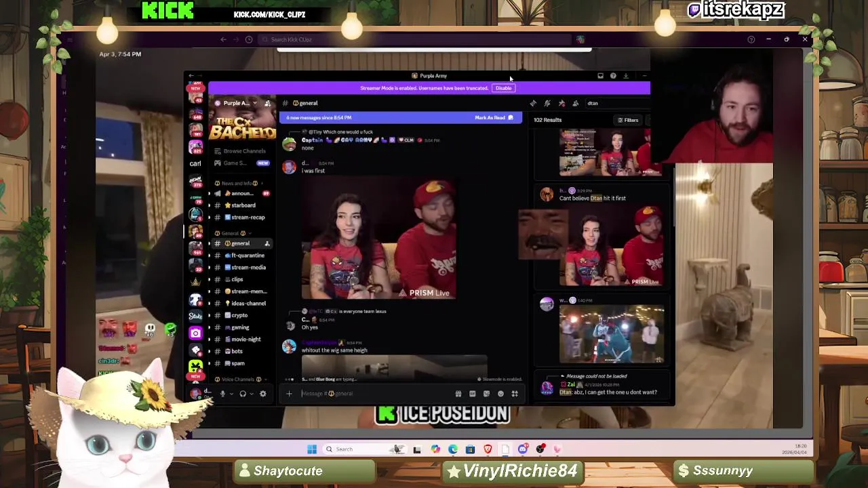This screenshot has height=488, width=868.
Task: Open notification settings icon in channel header
Action: tap(547, 103)
